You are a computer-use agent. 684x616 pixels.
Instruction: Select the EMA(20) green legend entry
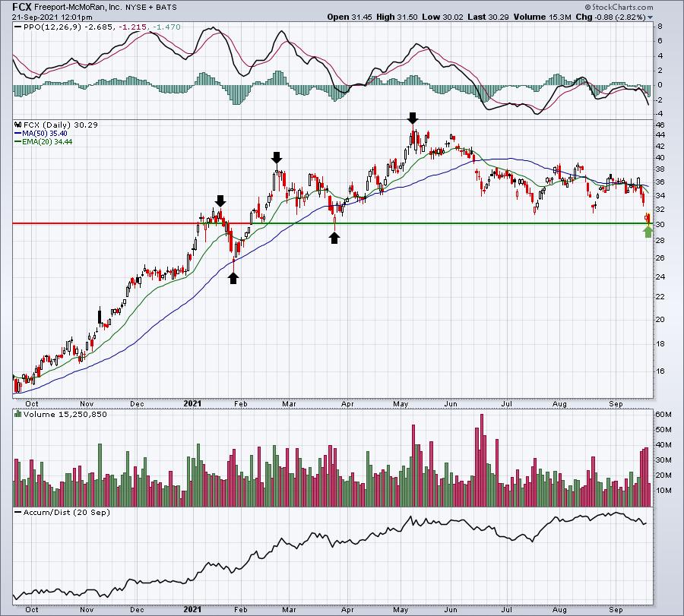point(43,142)
